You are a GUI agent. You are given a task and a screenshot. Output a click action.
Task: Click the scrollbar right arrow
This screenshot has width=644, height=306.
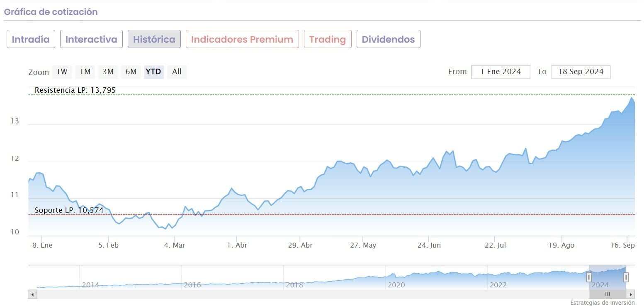(x=630, y=294)
